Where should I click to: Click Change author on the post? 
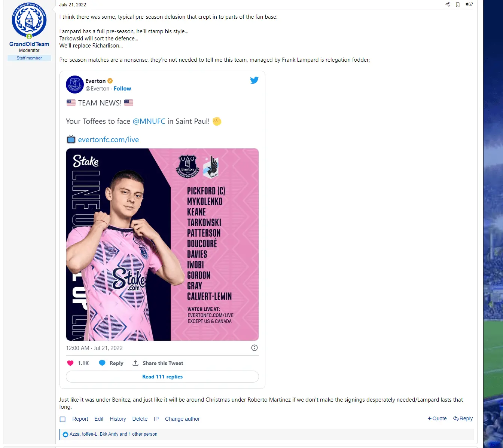tap(182, 419)
